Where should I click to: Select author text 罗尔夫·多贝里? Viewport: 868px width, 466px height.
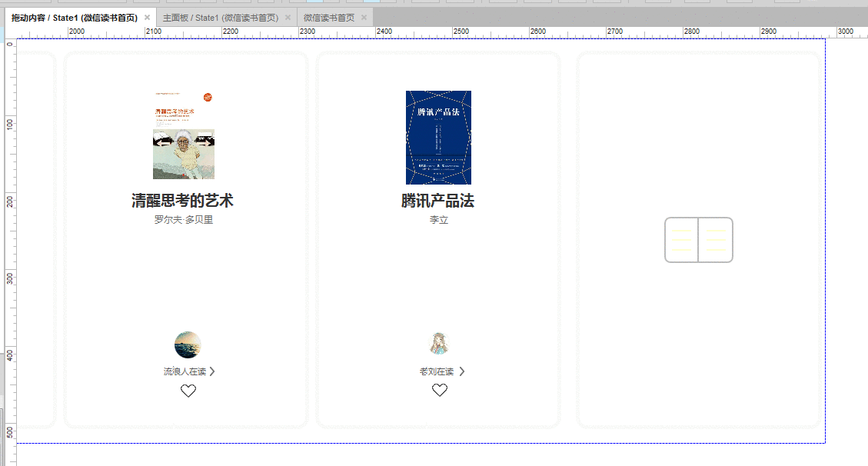tap(183, 220)
